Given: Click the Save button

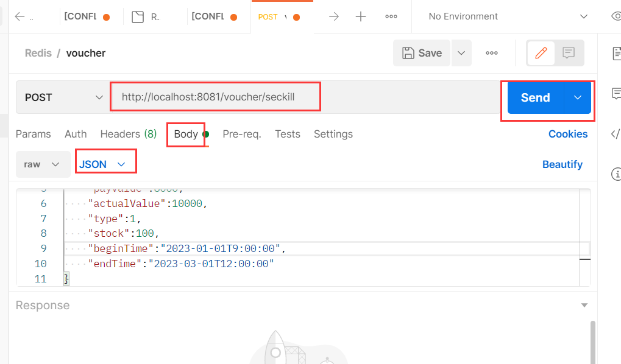Looking at the screenshot, I should (422, 53).
